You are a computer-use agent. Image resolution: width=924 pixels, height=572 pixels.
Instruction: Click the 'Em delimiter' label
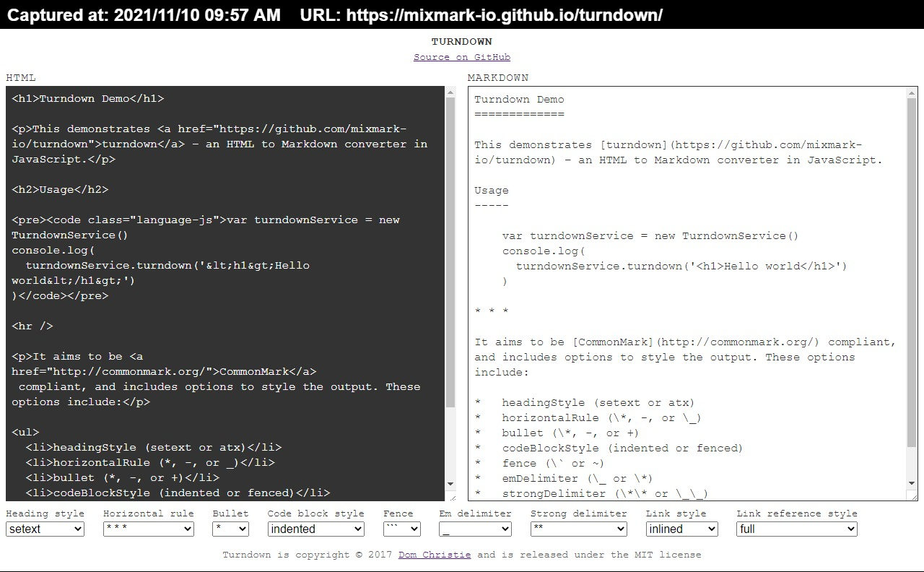(x=475, y=513)
